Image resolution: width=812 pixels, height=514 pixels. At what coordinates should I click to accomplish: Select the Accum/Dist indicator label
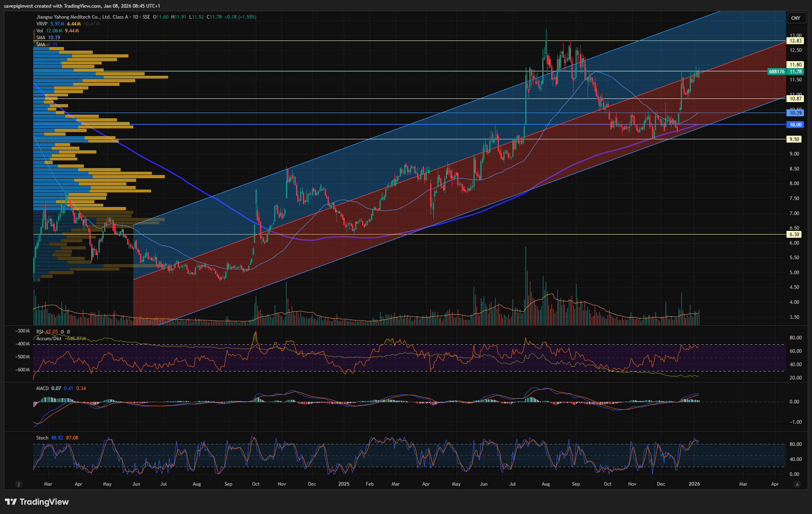(49, 339)
